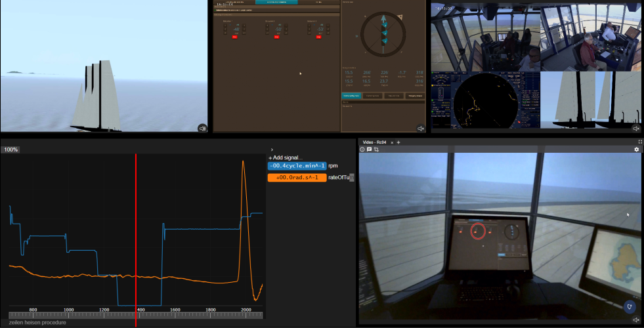Click the rateOfTurn signal name
This screenshot has height=328, width=644.
pyautogui.click(x=341, y=178)
